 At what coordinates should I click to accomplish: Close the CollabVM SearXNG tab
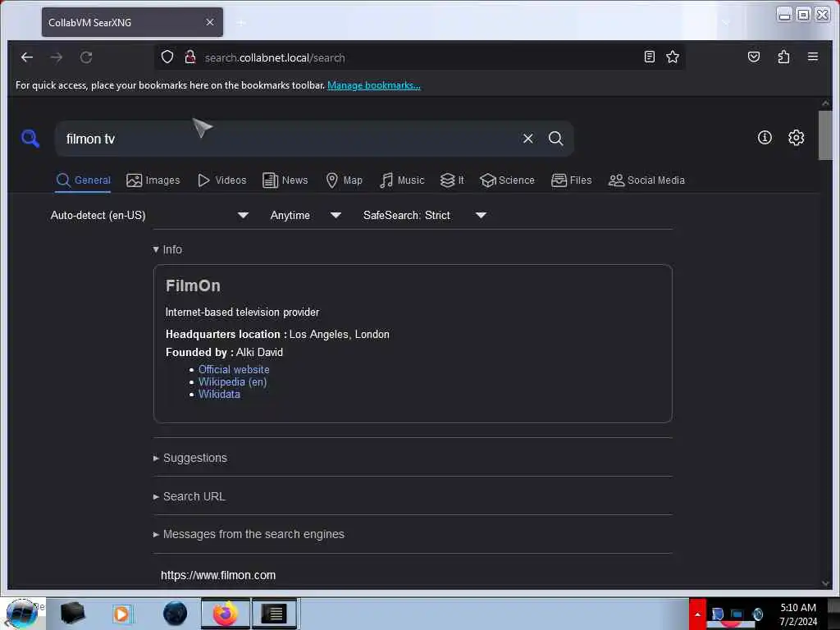(210, 22)
